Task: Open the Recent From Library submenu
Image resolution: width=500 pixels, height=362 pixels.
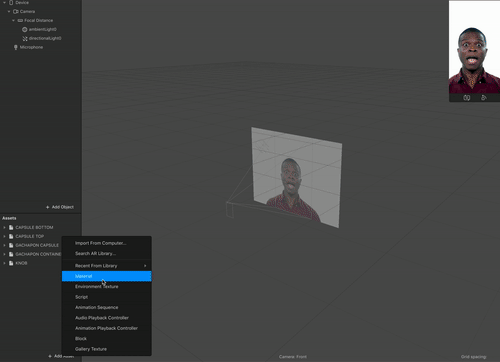Action: click(x=106, y=266)
